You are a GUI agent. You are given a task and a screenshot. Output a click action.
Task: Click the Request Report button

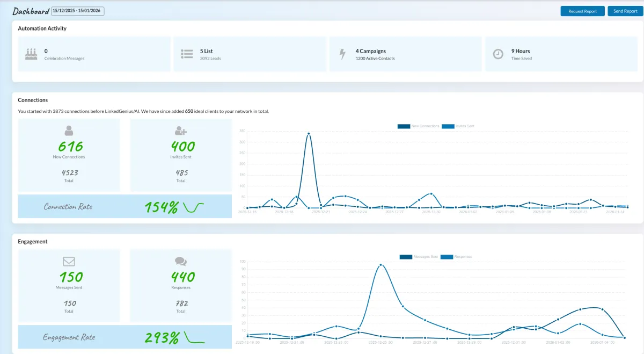click(582, 11)
